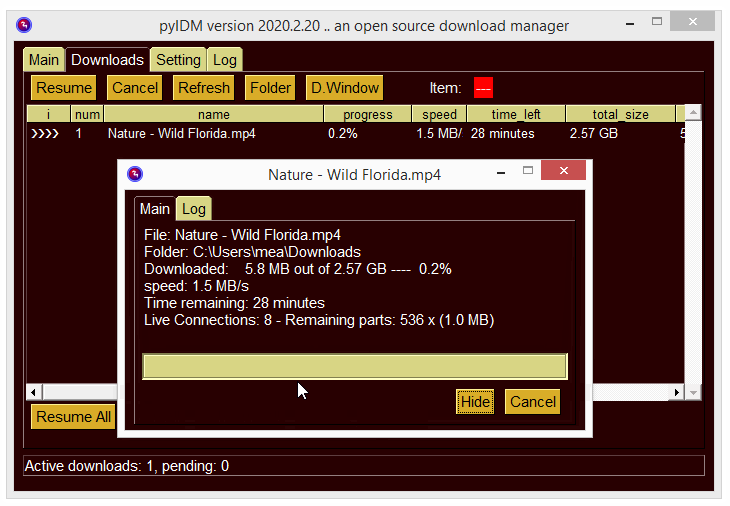This screenshot has height=506, width=730.
Task: Open the Log tab in main window
Action: (225, 60)
